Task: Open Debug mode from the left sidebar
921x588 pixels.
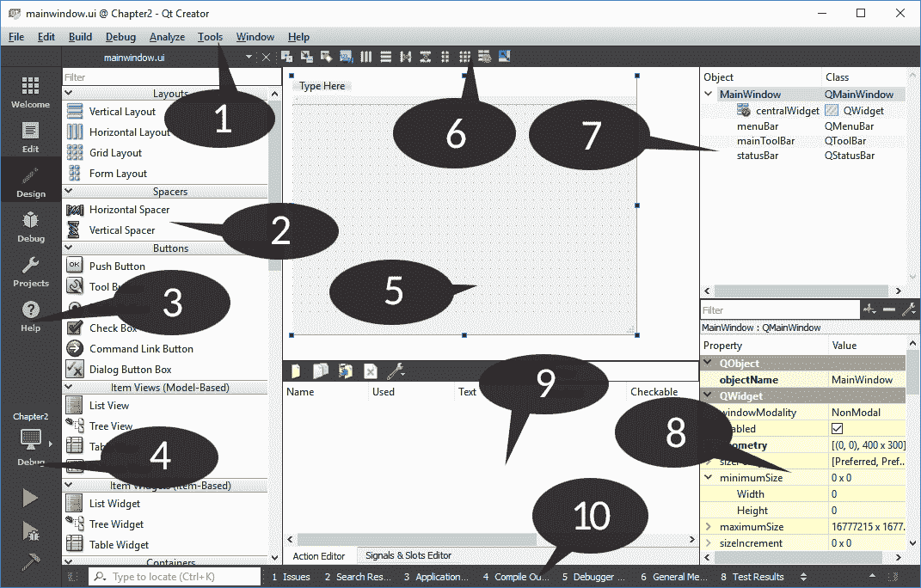Action: pyautogui.click(x=31, y=226)
